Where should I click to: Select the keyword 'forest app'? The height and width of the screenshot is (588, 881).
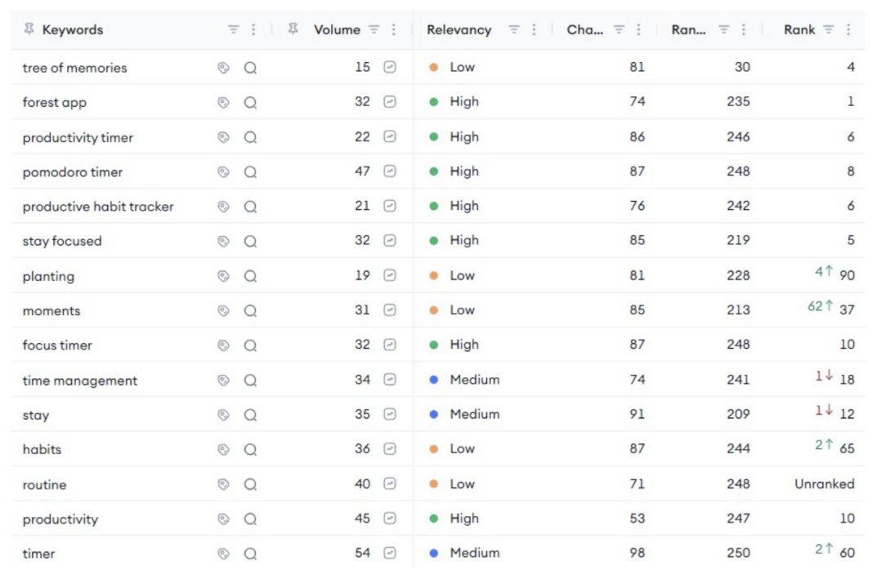55,103
